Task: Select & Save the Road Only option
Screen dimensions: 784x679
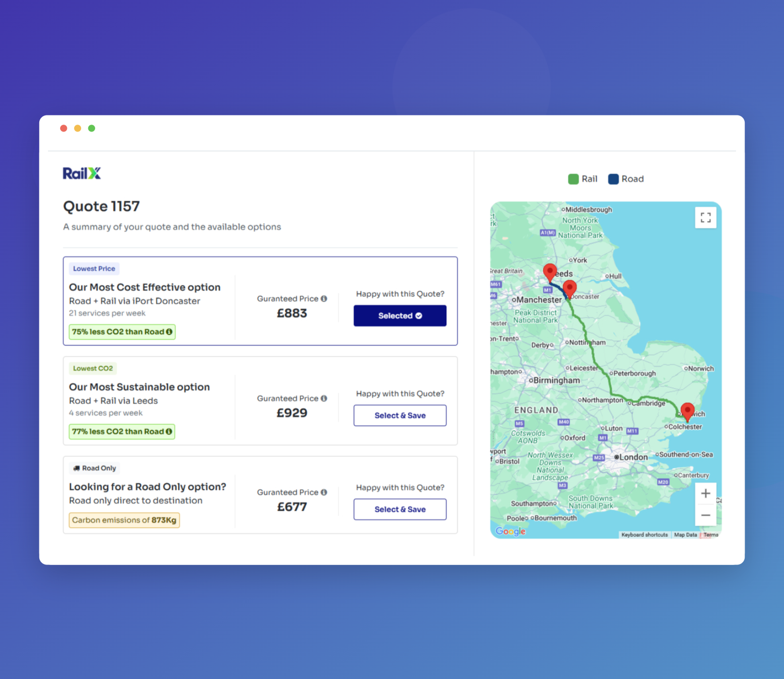Action: click(400, 509)
